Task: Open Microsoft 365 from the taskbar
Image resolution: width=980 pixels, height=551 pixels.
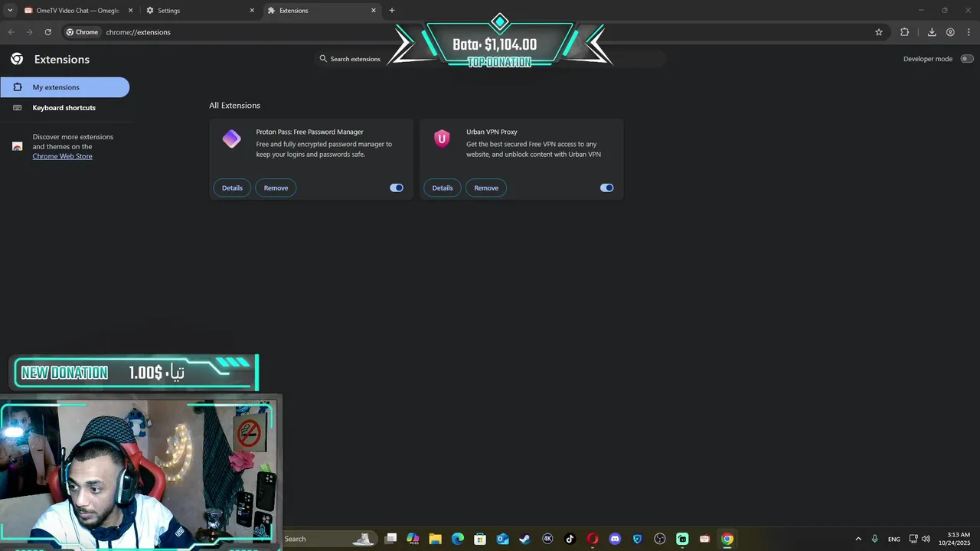Action: tap(413, 539)
